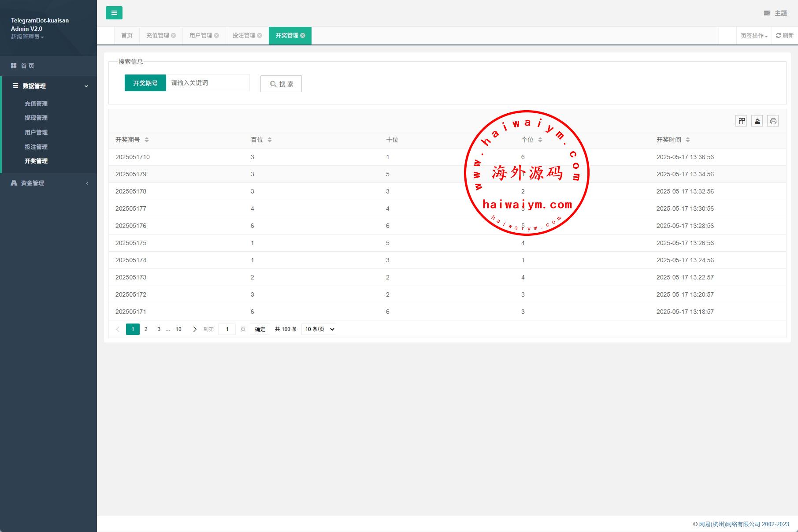Click the 确定 pagination button
Image resolution: width=798 pixels, height=532 pixels.
tap(260, 329)
